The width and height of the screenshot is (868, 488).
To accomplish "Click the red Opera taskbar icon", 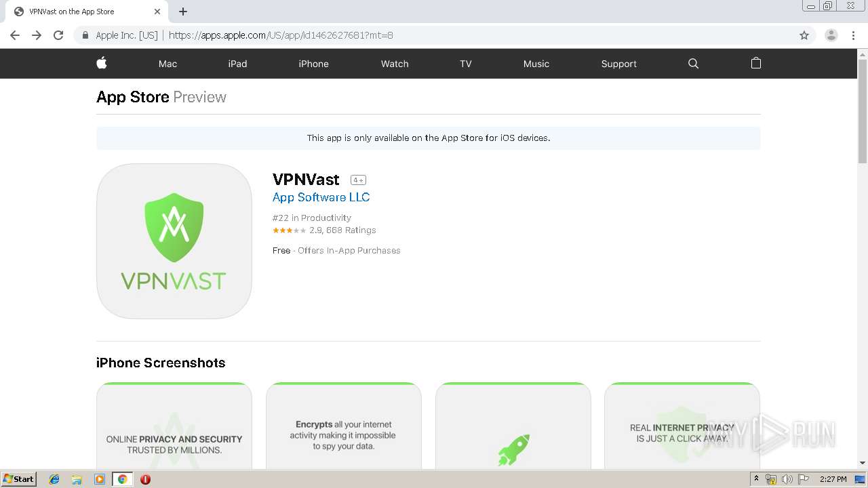I will point(145,479).
